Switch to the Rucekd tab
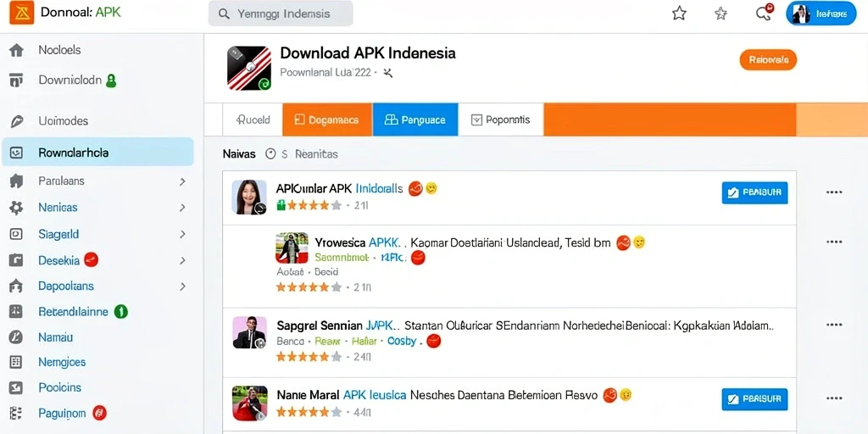This screenshot has width=868, height=434. pyautogui.click(x=253, y=120)
